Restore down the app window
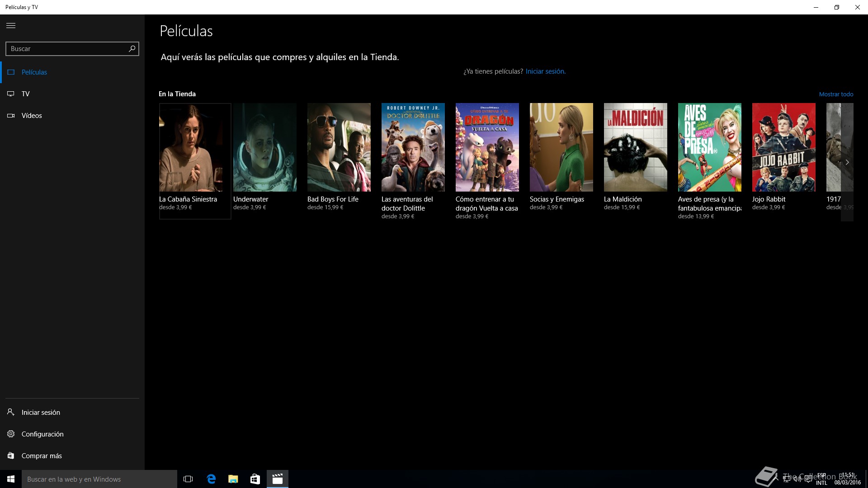 click(837, 7)
